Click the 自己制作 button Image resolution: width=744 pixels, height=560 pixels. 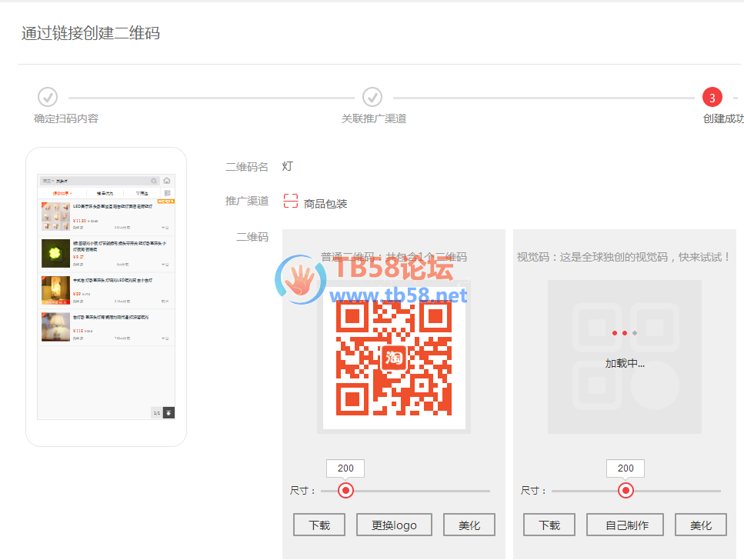click(x=626, y=525)
